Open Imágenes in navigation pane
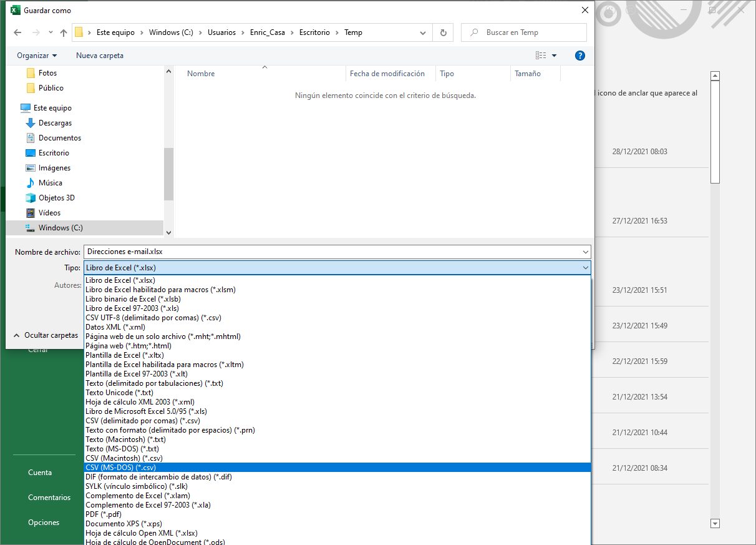Screen dimensions: 756x545 tap(54, 168)
